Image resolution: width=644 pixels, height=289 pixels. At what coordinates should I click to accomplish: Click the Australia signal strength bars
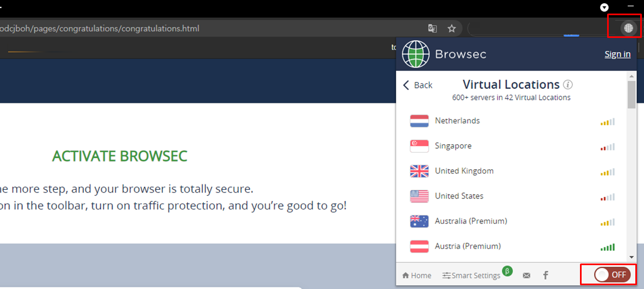pyautogui.click(x=608, y=222)
